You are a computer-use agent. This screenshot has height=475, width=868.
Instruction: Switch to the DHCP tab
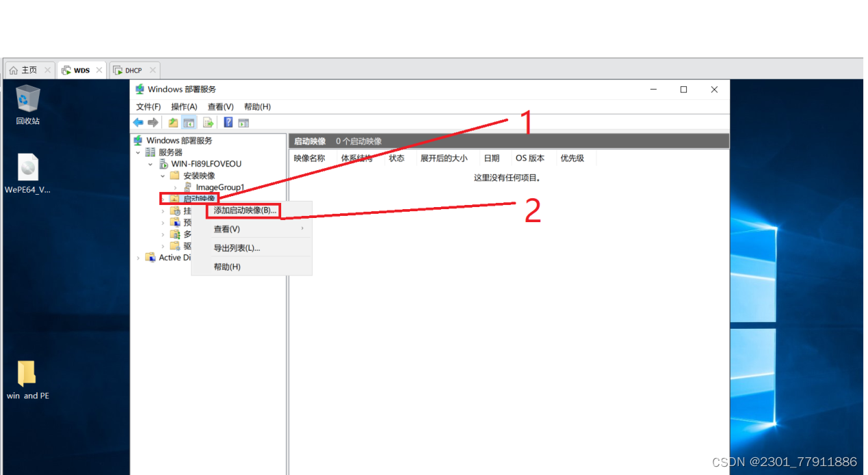(134, 70)
